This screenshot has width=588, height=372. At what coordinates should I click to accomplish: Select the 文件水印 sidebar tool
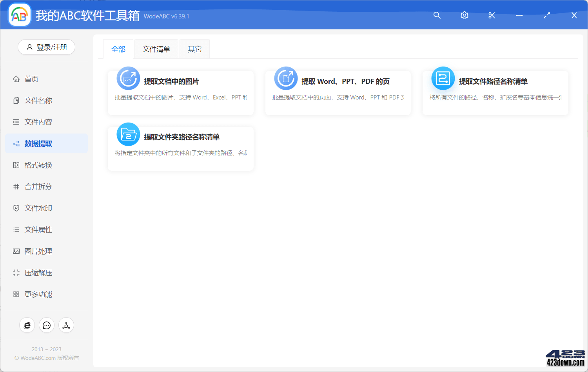coord(38,208)
